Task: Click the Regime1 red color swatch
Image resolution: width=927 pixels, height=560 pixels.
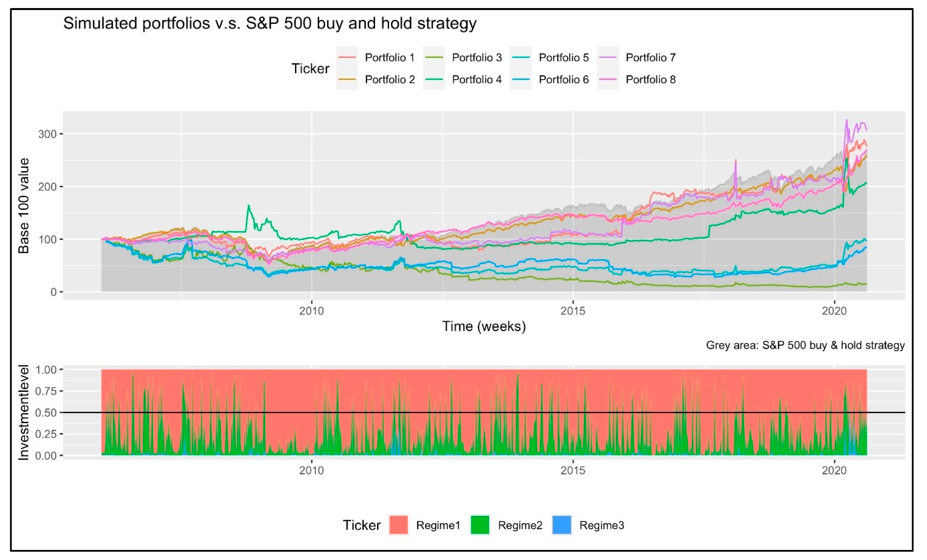Action: 398,525
